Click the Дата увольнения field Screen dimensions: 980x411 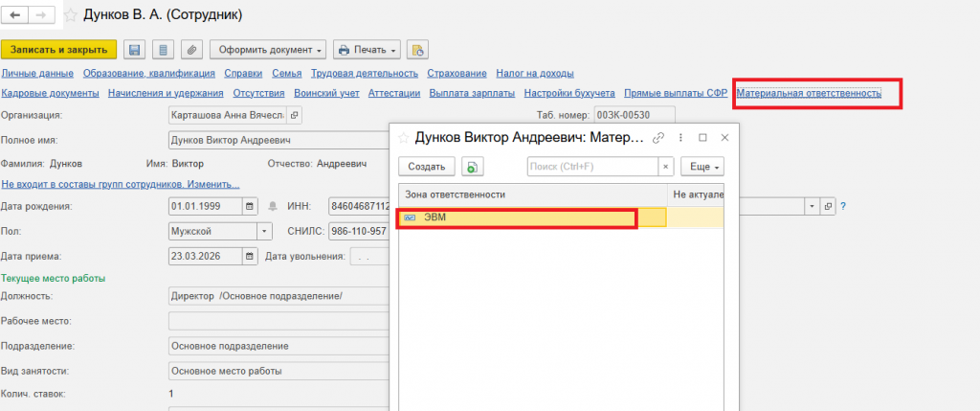click(x=369, y=256)
